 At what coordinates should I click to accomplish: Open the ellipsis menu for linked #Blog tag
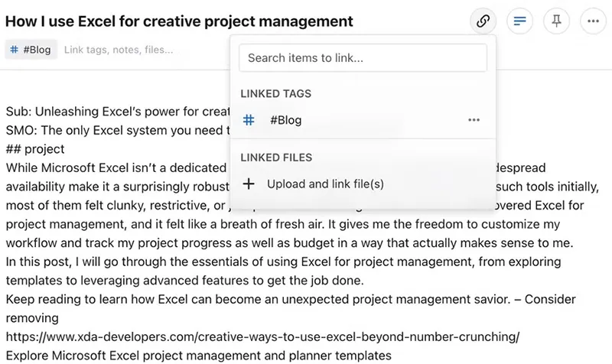pyautogui.click(x=474, y=120)
